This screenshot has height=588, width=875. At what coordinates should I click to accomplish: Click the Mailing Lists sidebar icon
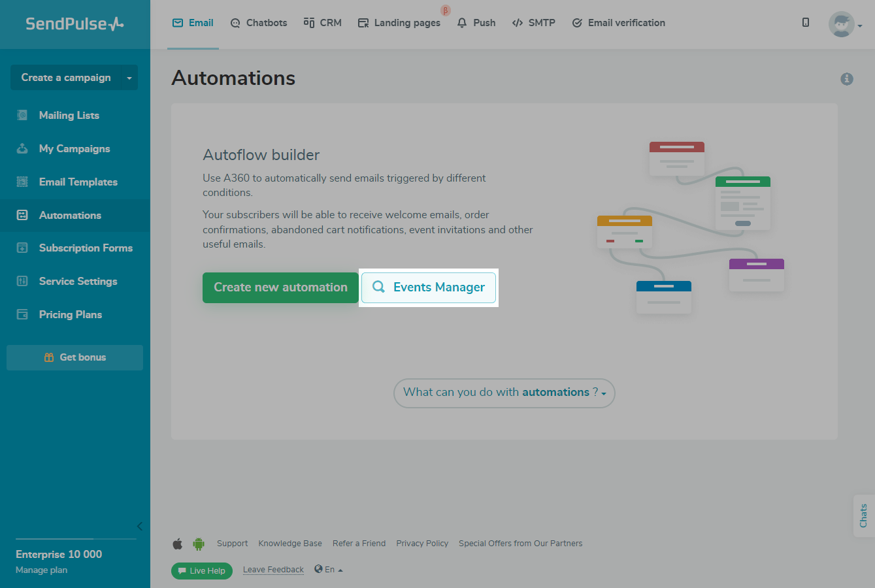click(22, 115)
